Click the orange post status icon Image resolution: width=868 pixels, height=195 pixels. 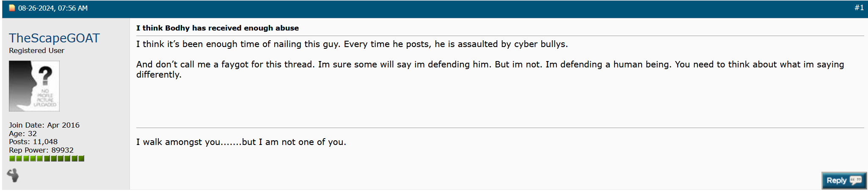(12, 8)
